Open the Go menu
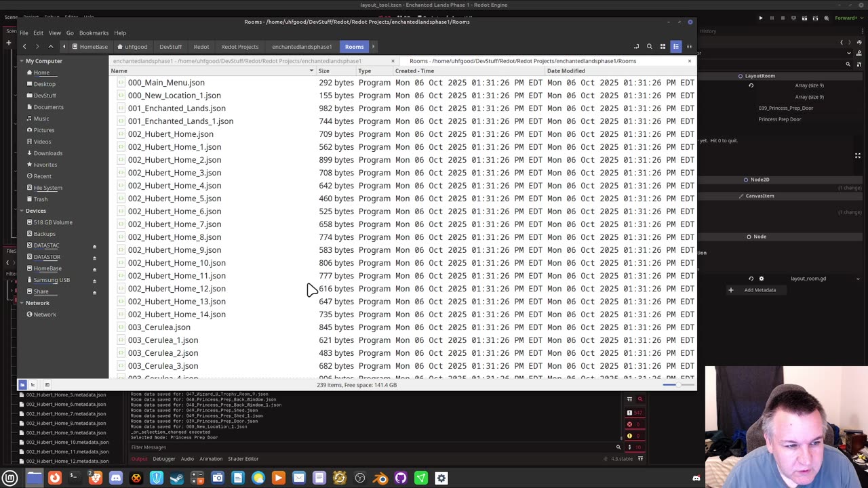The image size is (868, 488). pyautogui.click(x=70, y=33)
